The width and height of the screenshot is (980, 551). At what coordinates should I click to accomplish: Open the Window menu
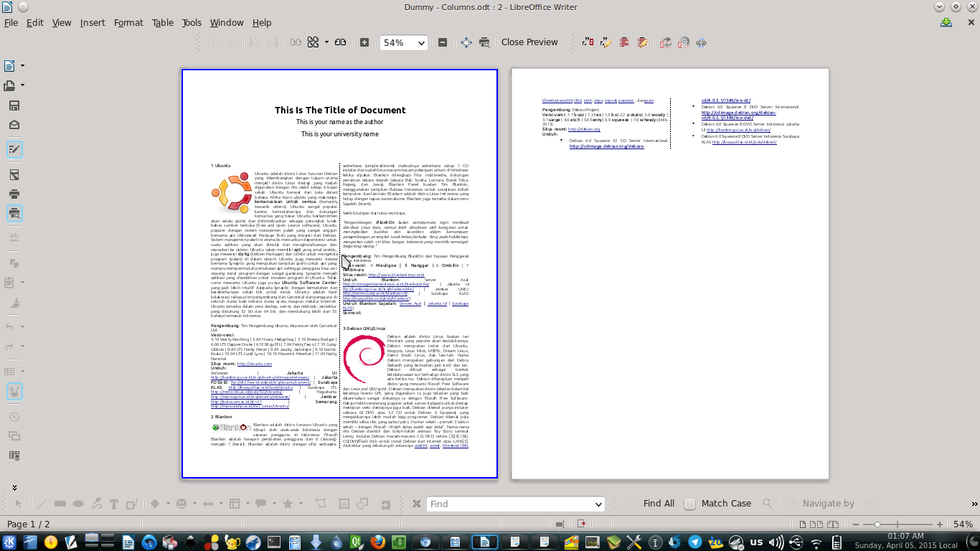227,22
